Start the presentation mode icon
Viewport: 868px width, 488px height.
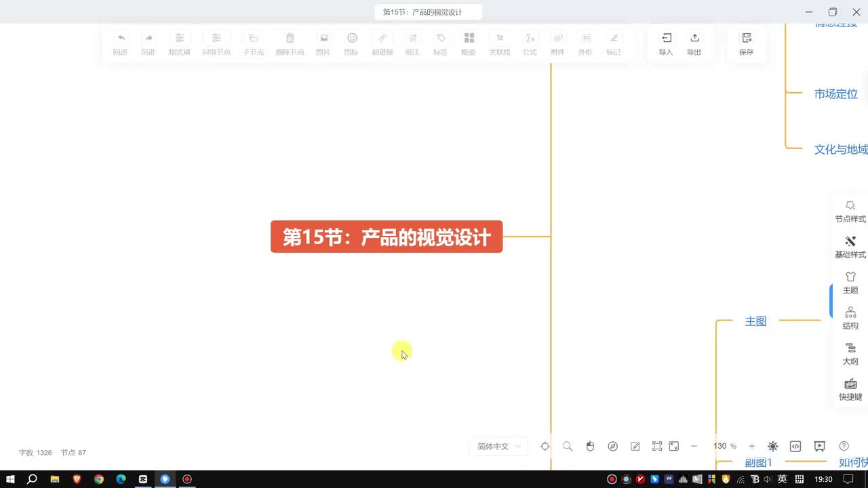820,446
